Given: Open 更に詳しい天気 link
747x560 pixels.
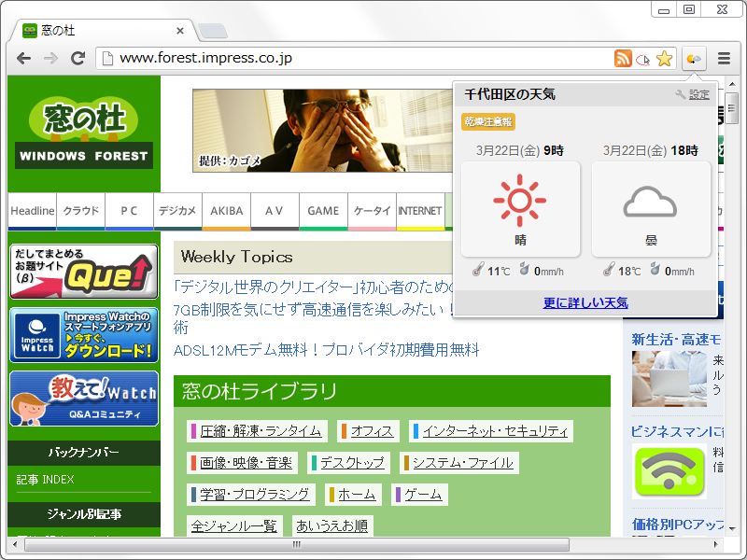Looking at the screenshot, I should point(586,301).
